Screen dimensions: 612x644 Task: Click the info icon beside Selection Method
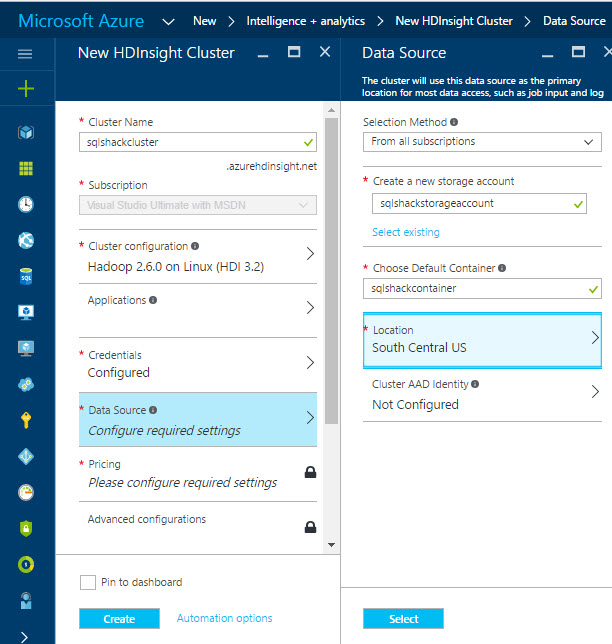click(x=454, y=122)
